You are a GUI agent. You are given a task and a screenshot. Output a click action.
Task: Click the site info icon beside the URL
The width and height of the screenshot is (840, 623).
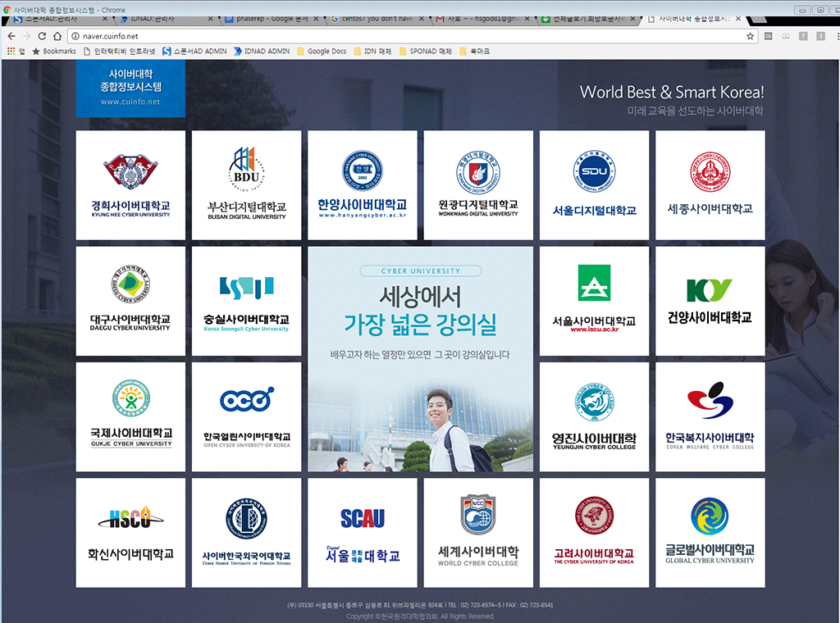coord(75,36)
